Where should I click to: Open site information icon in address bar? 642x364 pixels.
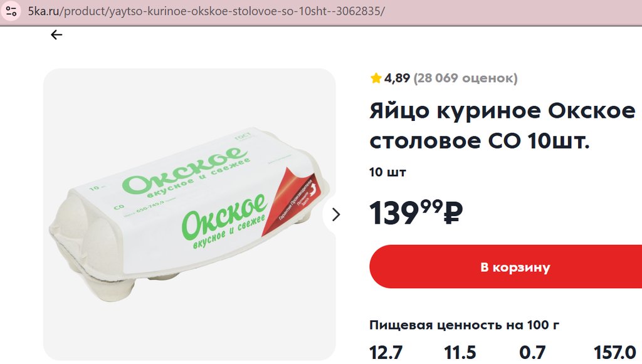tap(11, 11)
